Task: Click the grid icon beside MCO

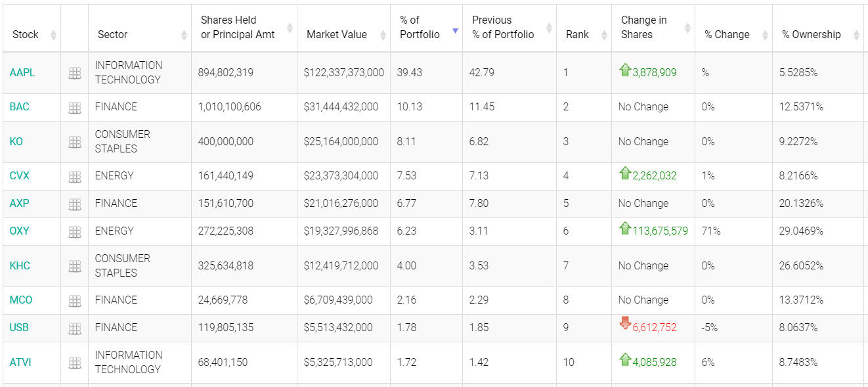Action: (75, 300)
